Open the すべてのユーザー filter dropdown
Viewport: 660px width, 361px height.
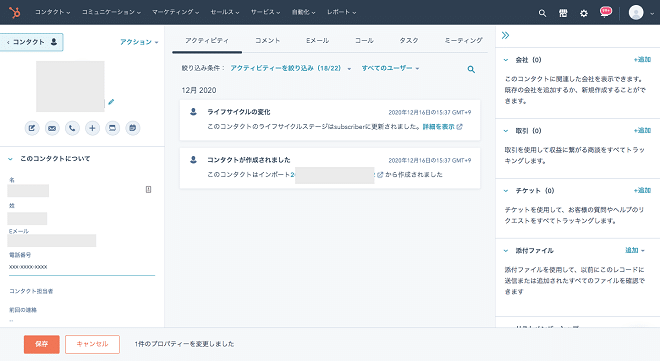click(x=390, y=68)
